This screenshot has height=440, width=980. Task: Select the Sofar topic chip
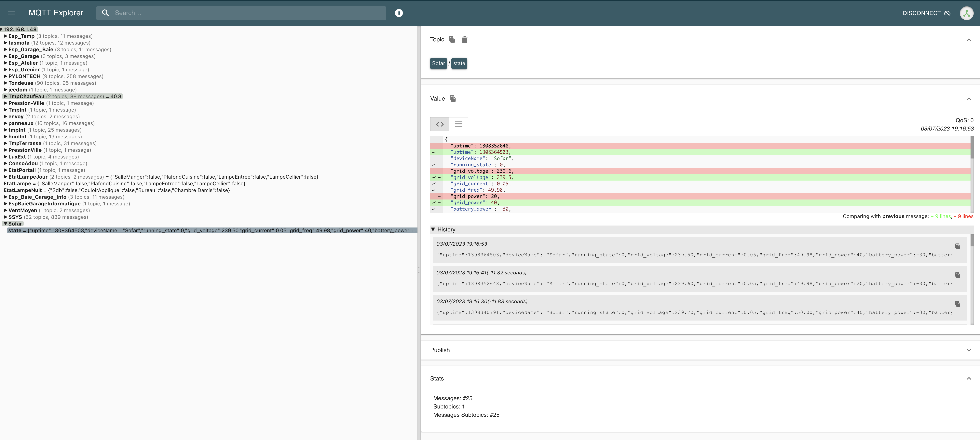click(438, 63)
